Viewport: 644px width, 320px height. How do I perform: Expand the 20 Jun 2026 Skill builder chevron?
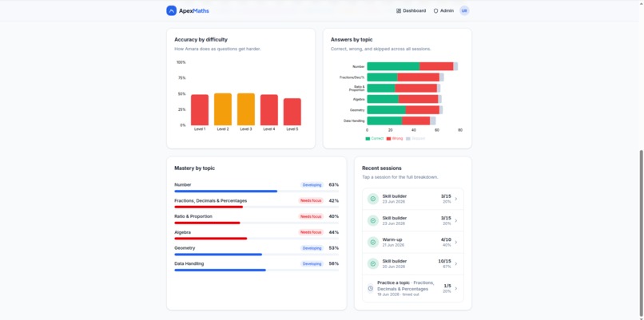coord(456,263)
